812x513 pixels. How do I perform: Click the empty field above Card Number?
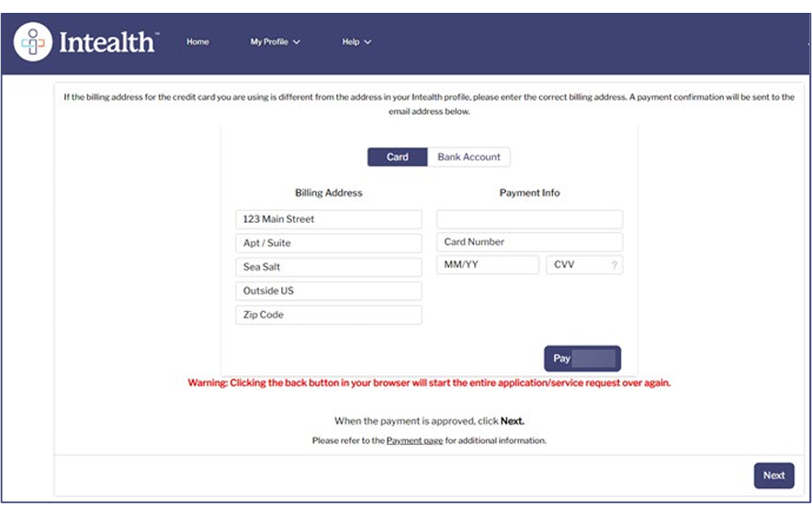click(529, 219)
